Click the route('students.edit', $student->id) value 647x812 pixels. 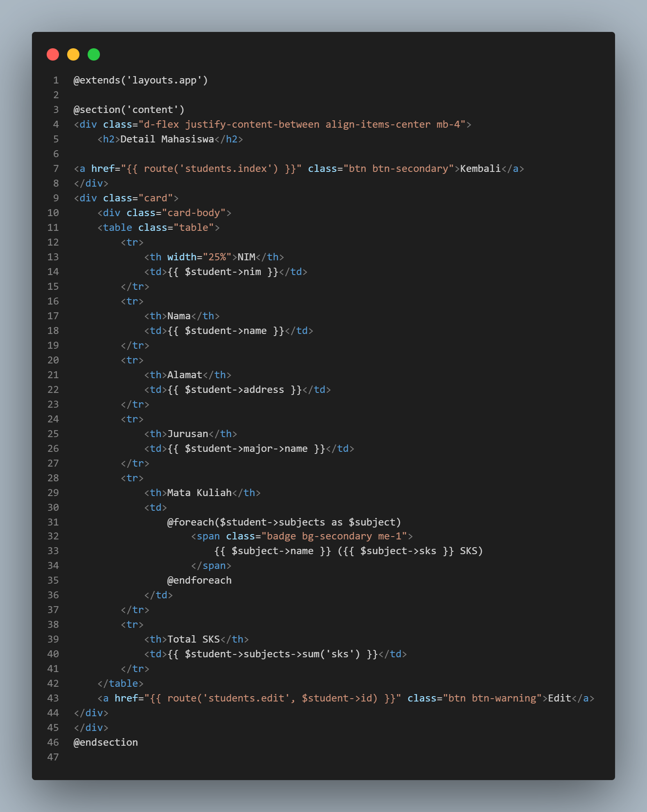pos(273,698)
